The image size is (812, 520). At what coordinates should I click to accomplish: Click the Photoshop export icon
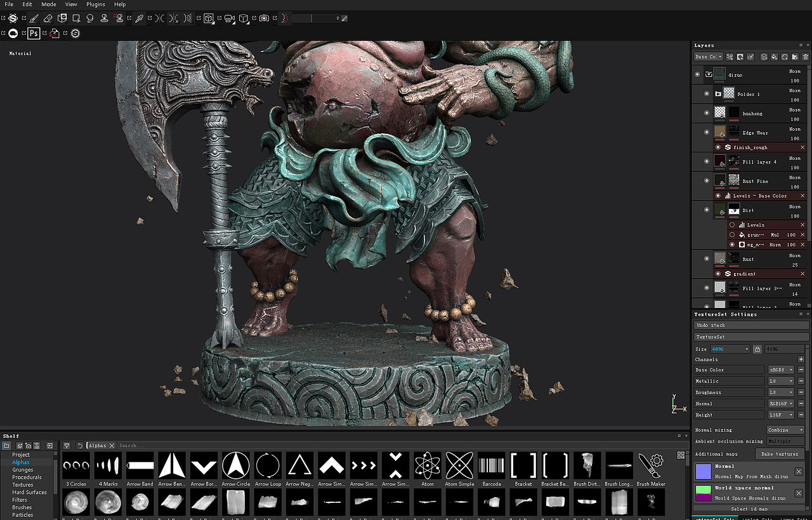[34, 33]
